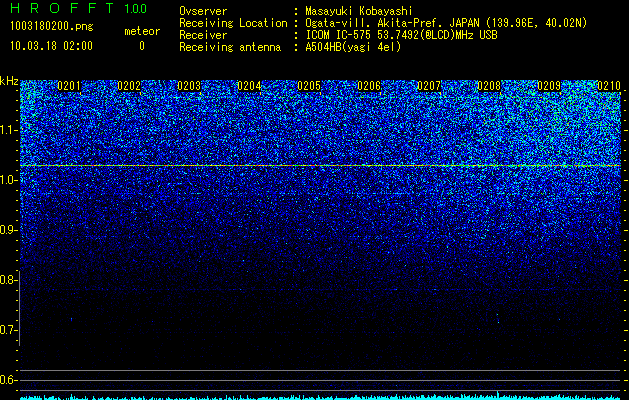Click the 0209 time marker
This screenshot has width=629, height=400.
pos(549,86)
